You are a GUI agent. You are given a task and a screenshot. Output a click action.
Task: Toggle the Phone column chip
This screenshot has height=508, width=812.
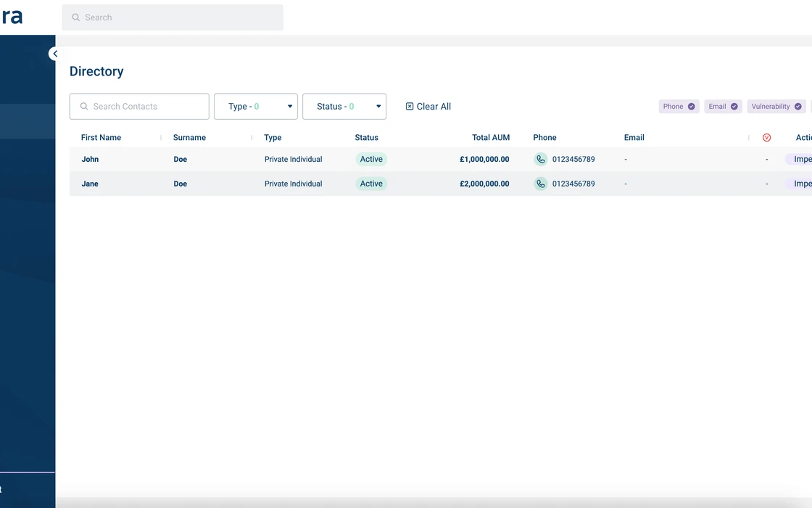pyautogui.click(x=679, y=106)
